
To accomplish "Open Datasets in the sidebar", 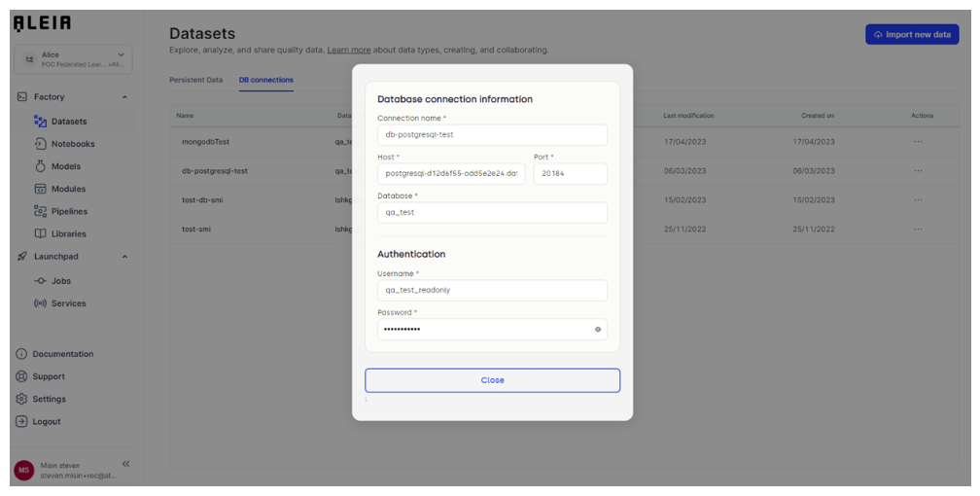I will pos(68,122).
